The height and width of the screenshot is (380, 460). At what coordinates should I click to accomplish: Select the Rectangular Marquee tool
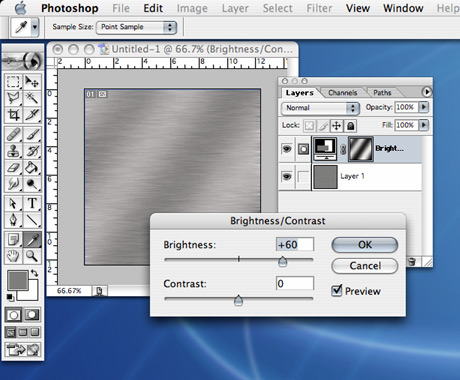tap(14, 81)
